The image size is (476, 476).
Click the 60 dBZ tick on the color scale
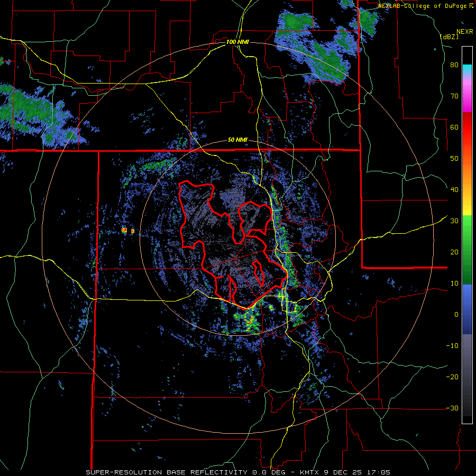(454, 127)
